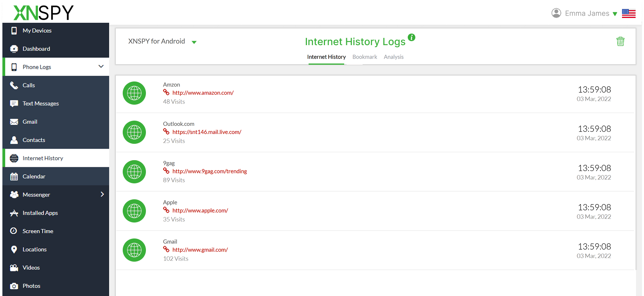Click the Outlook.com entry title
The width and height of the screenshot is (644, 296).
pyautogui.click(x=179, y=124)
